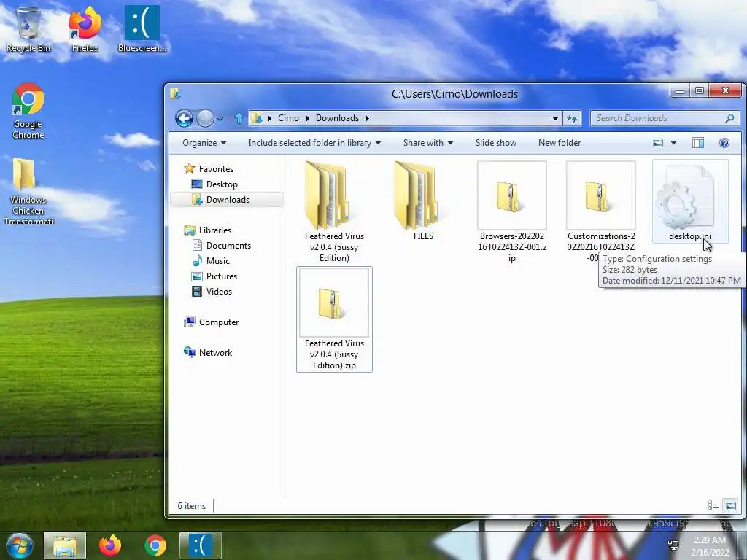Select the Feathered Virus v2.0.4 folder
Viewport: 747px width, 560px height.
point(334,212)
